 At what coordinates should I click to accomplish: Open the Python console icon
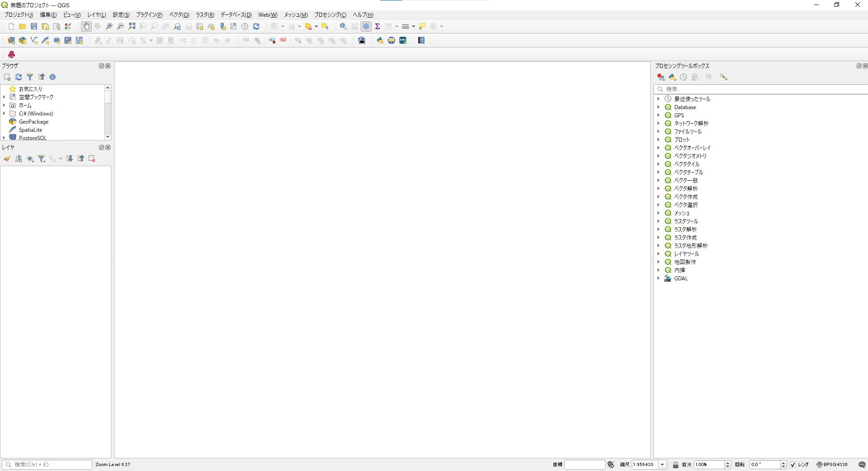[380, 41]
